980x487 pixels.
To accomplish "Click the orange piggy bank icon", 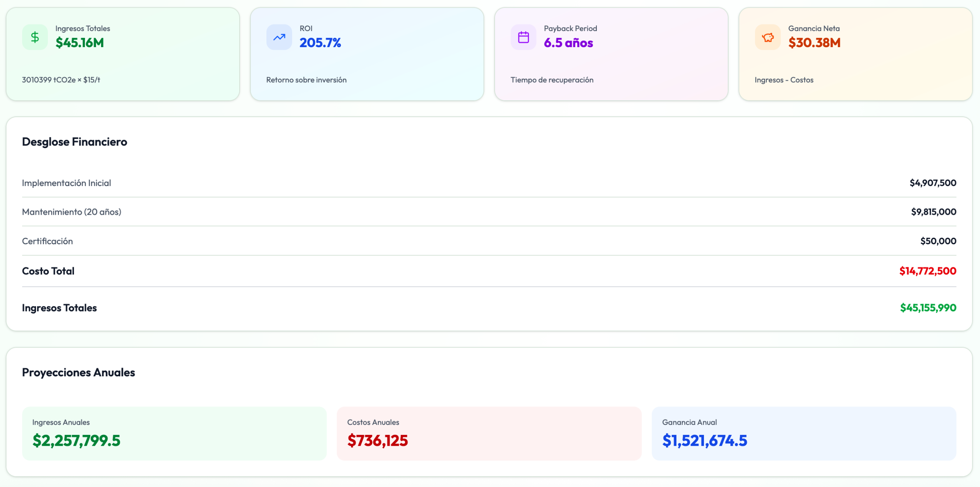I will pyautogui.click(x=768, y=37).
